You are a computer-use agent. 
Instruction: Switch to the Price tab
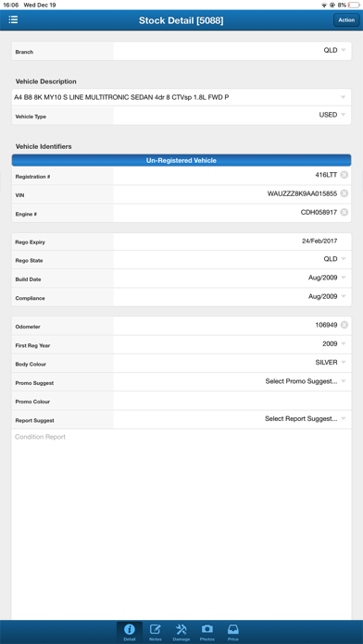pyautogui.click(x=233, y=633)
